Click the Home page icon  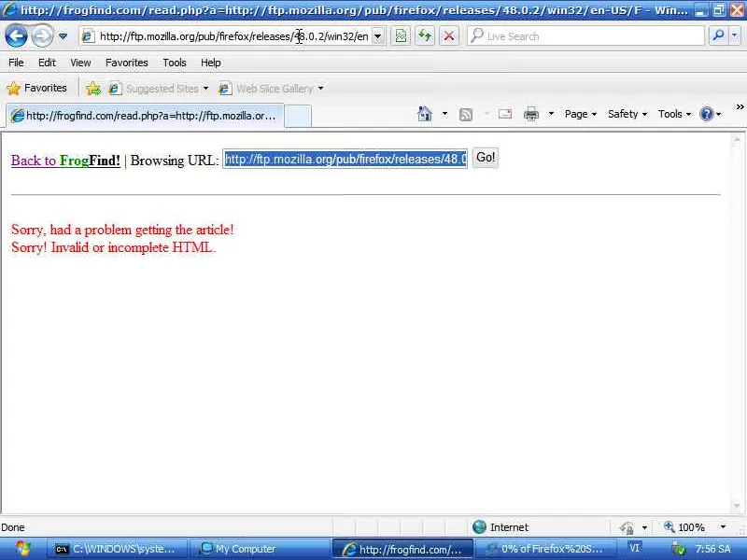pos(425,114)
